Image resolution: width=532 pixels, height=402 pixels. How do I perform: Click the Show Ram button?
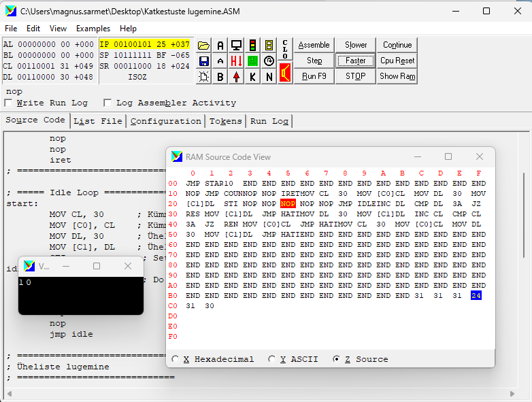(x=397, y=76)
